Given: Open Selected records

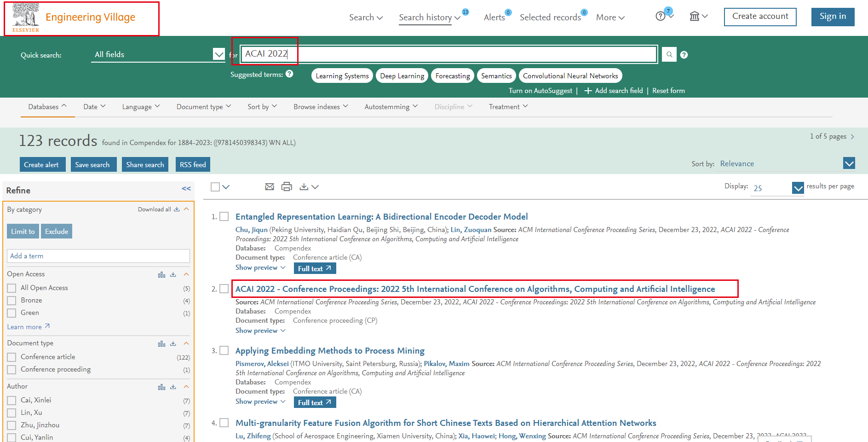Looking at the screenshot, I should (x=550, y=17).
